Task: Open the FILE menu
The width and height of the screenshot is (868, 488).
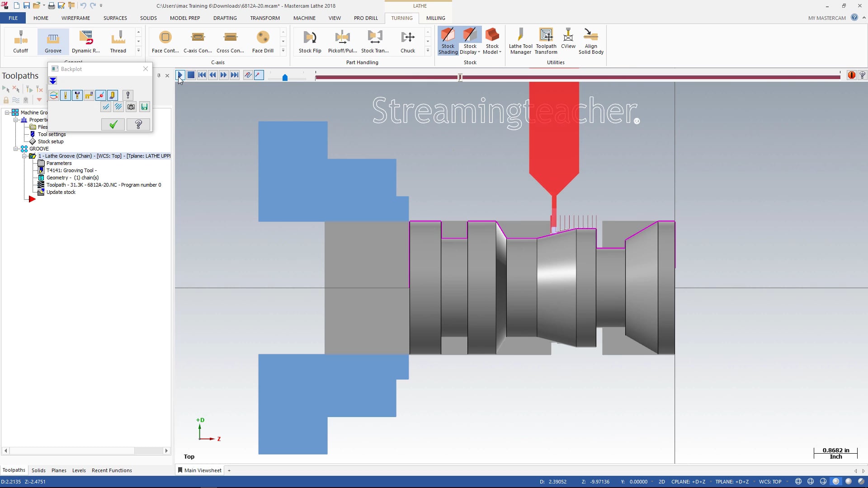Action: click(13, 18)
